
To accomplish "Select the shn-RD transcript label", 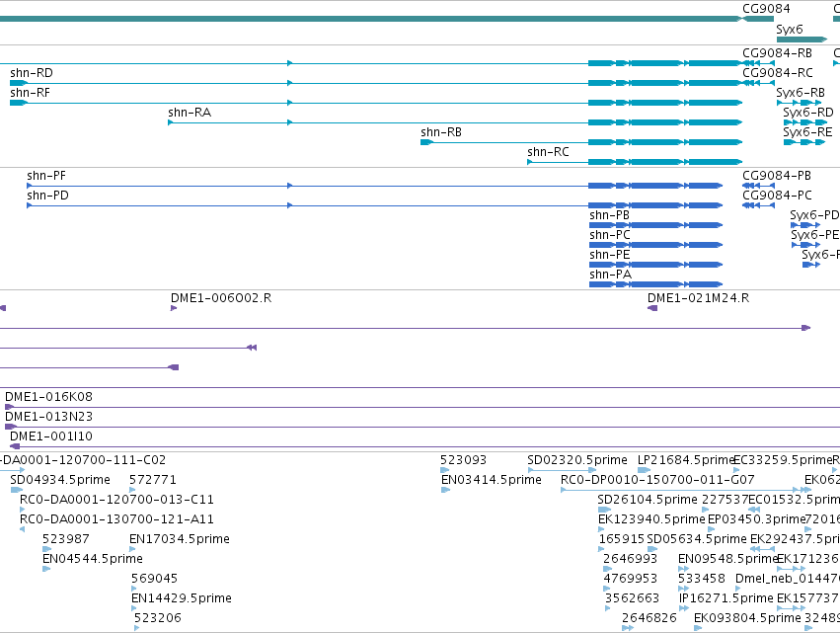I will point(32,73).
